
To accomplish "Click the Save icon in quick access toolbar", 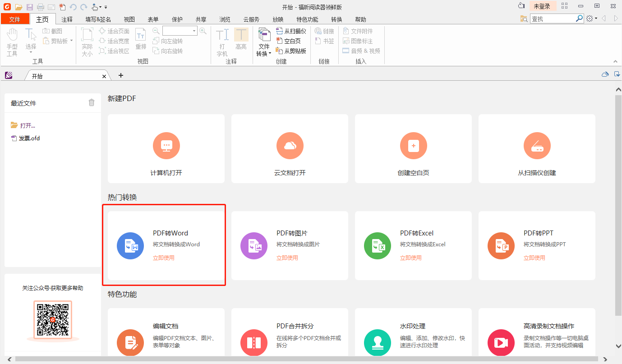I will point(30,7).
